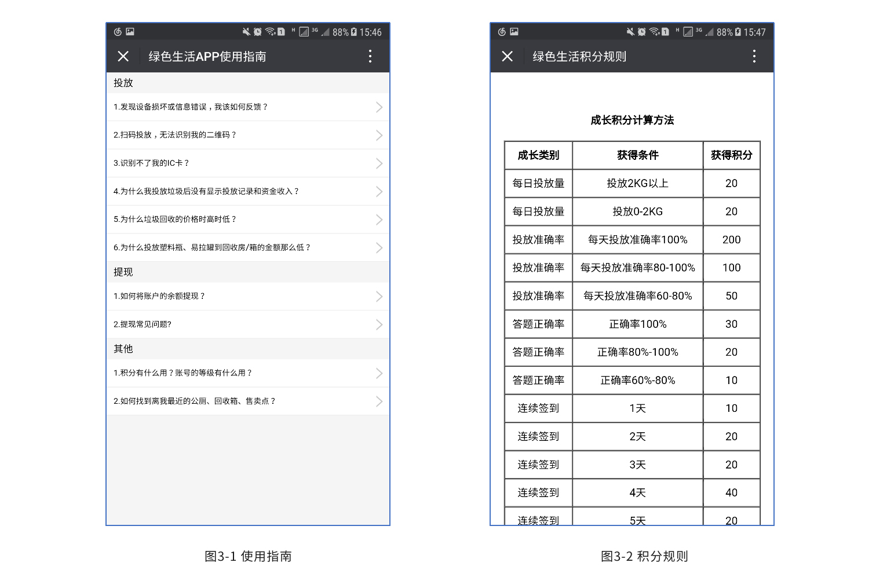Select the 绿色生活积分规则 title
Screen dimensions: 876x588
[x=579, y=56]
